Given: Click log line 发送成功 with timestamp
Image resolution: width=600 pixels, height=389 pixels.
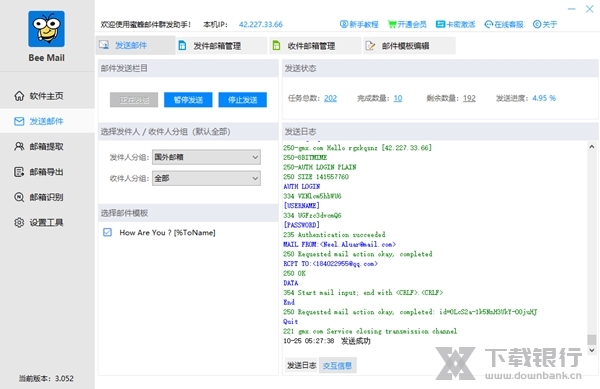Looking at the screenshot, I should (327, 341).
